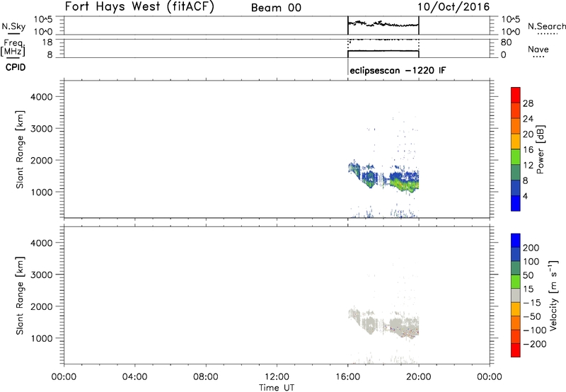Click the 16:00 time axis label
The width and height of the screenshot is (566, 392).
347,377
